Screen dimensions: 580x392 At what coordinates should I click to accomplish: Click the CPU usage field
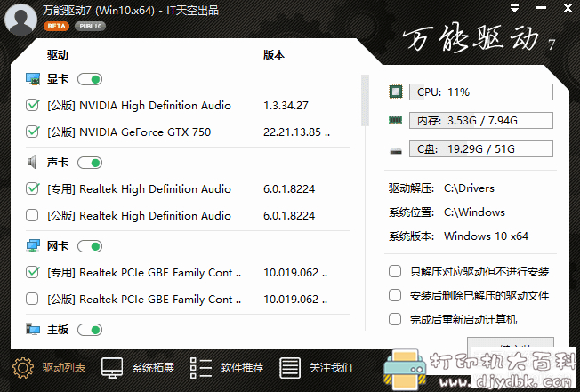click(481, 92)
